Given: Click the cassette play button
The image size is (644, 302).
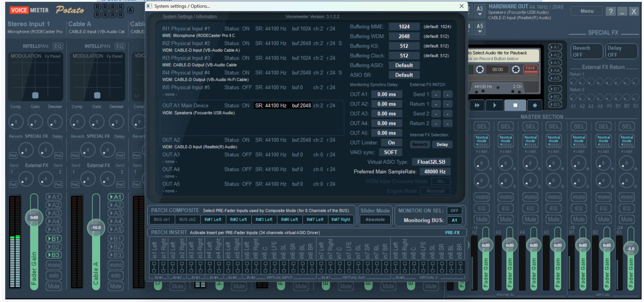Looking at the screenshot, I should coord(495,105).
